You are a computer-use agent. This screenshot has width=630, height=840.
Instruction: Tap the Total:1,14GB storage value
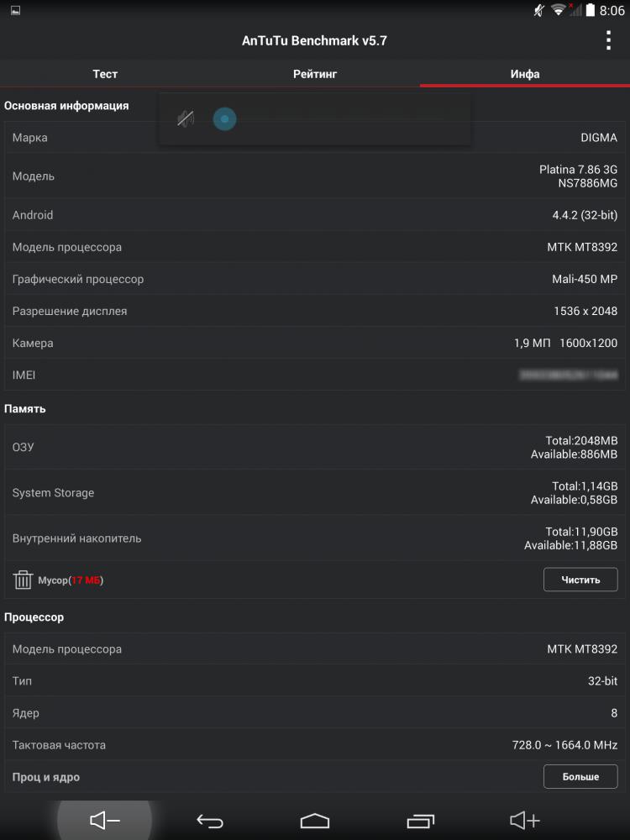pyautogui.click(x=585, y=486)
